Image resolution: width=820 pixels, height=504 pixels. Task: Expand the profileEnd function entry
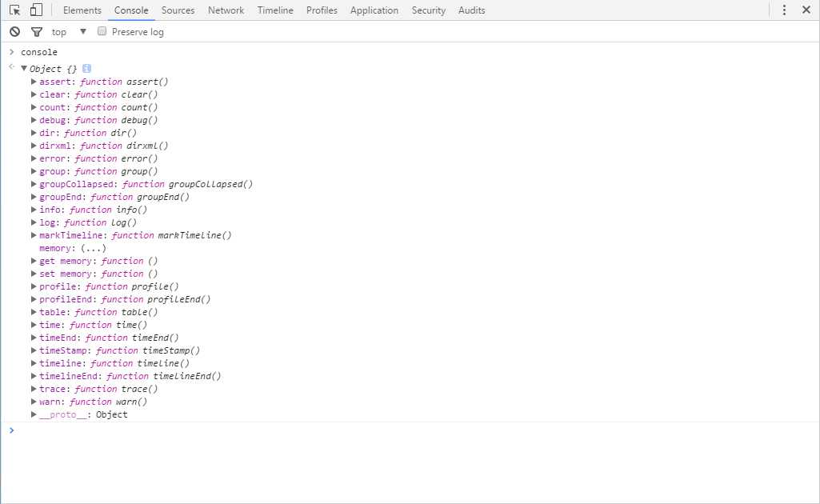(x=34, y=299)
